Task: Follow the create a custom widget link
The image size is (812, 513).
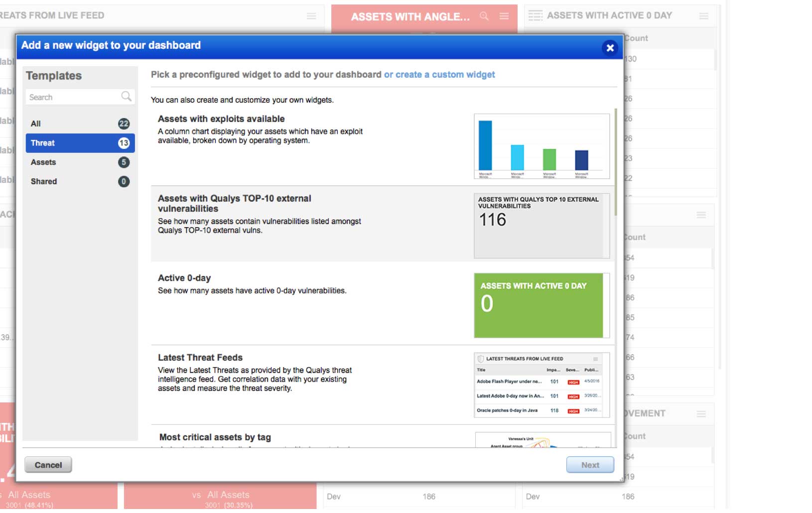Action: pos(439,75)
